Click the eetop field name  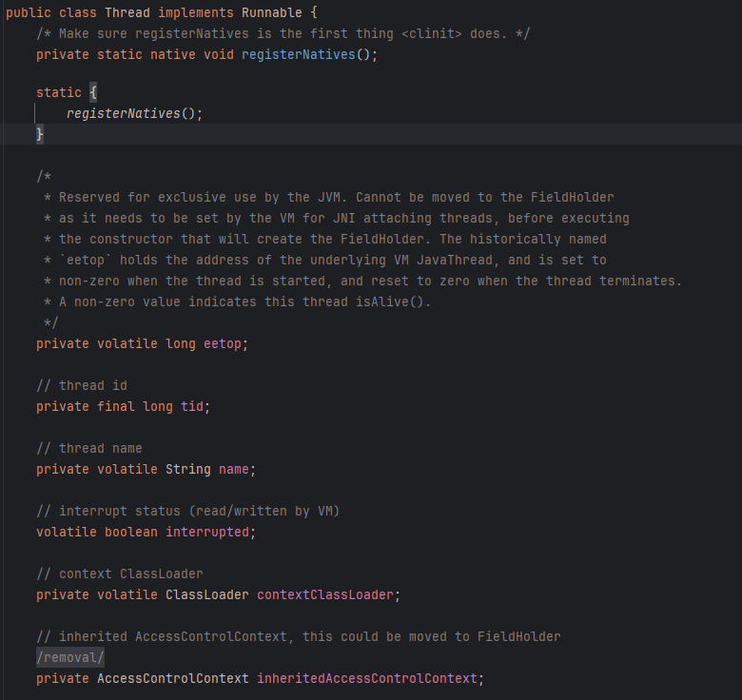223,344
